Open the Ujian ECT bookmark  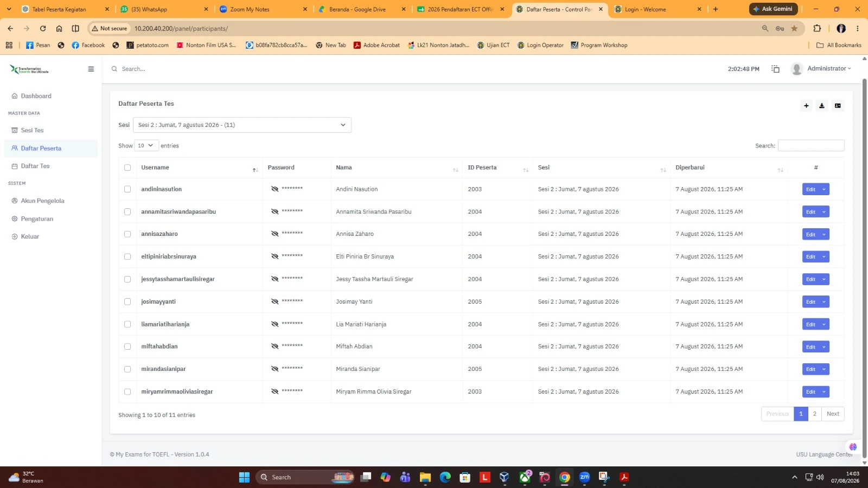493,45
